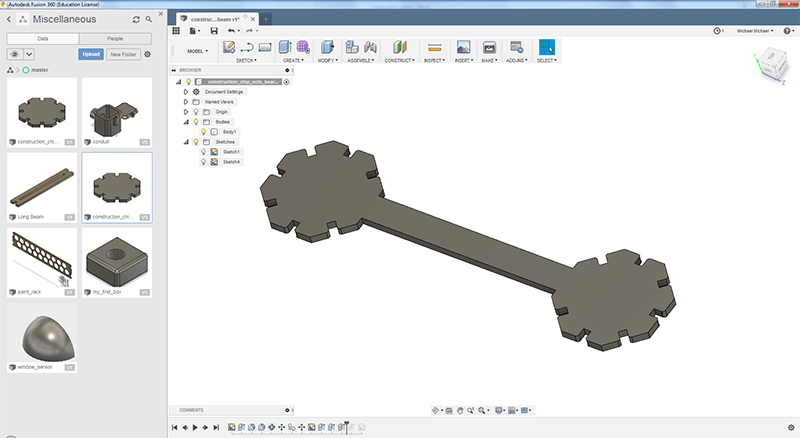The width and height of the screenshot is (800, 438).
Task: Toggle visibility bulb of Sketch4
Action: [x=204, y=162]
